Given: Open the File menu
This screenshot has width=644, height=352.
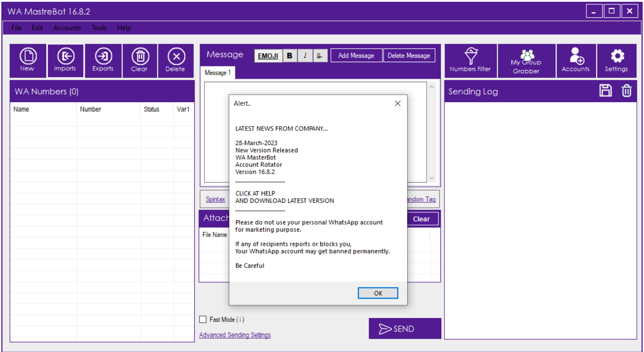Looking at the screenshot, I should (16, 28).
